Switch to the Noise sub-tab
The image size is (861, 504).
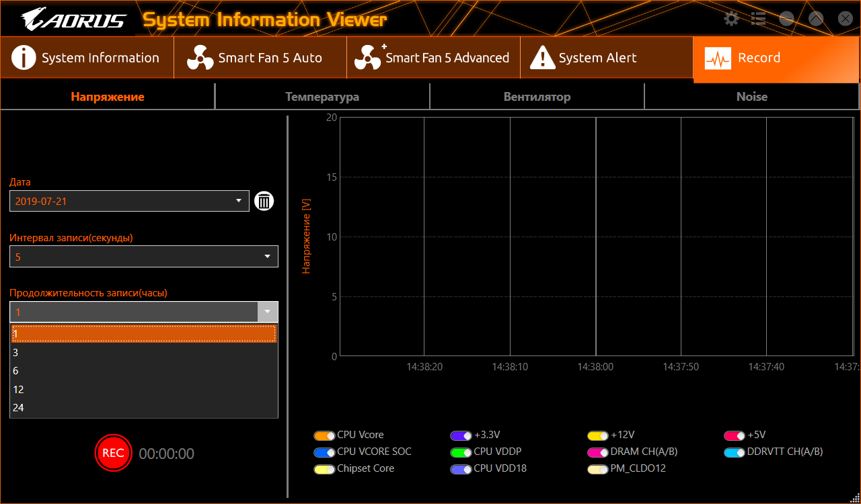click(x=751, y=97)
